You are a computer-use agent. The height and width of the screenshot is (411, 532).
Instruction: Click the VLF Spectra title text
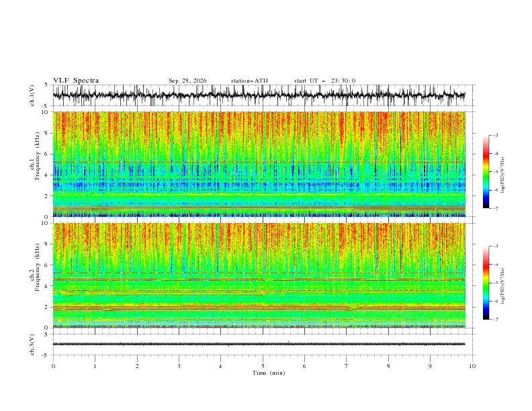pyautogui.click(x=76, y=81)
